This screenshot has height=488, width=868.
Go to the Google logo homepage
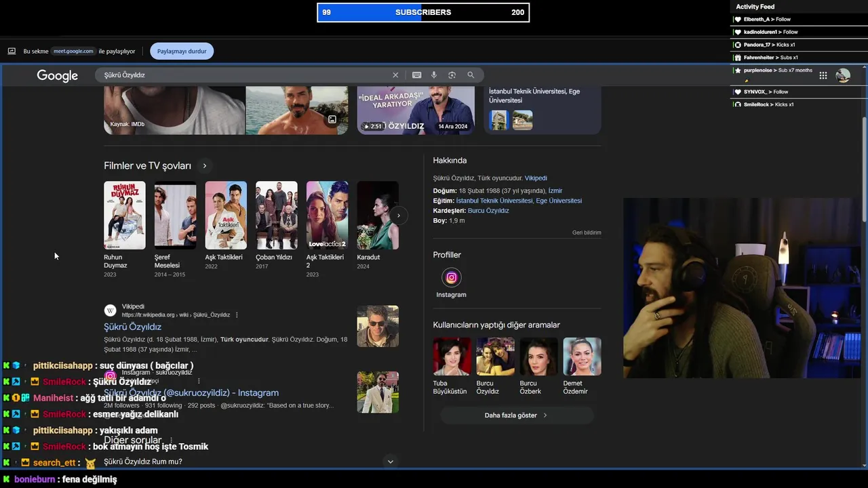[58, 75]
